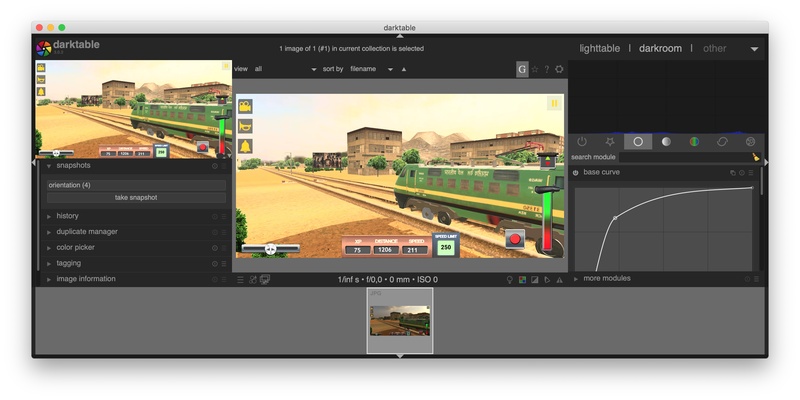
Task: Select the correct group arrows tab
Action: click(722, 142)
